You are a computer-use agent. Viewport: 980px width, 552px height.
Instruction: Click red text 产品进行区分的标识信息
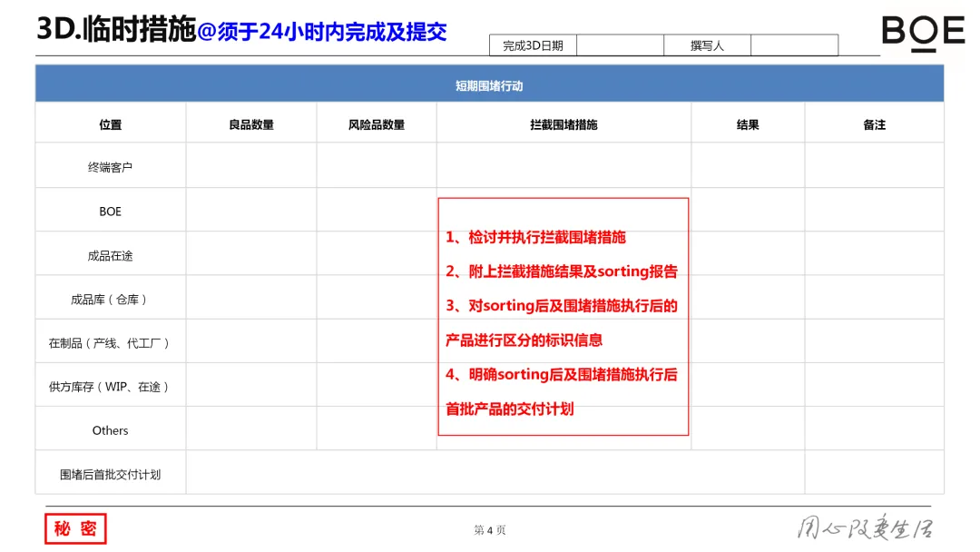(x=524, y=340)
